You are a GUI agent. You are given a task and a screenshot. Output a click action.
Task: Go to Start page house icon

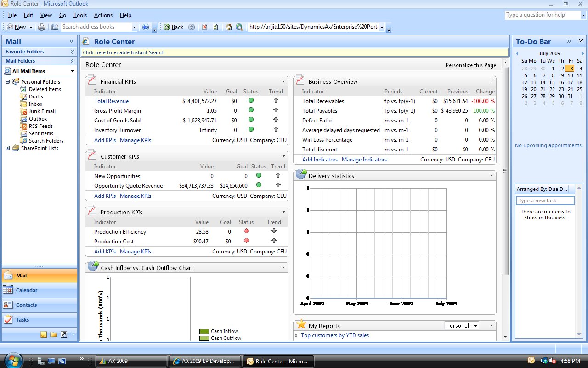click(x=228, y=27)
